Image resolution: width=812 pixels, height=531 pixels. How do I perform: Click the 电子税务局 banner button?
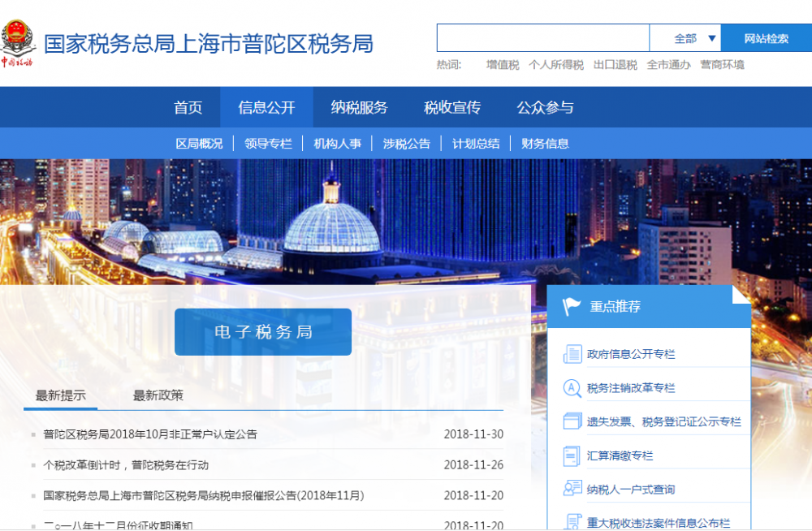262,331
